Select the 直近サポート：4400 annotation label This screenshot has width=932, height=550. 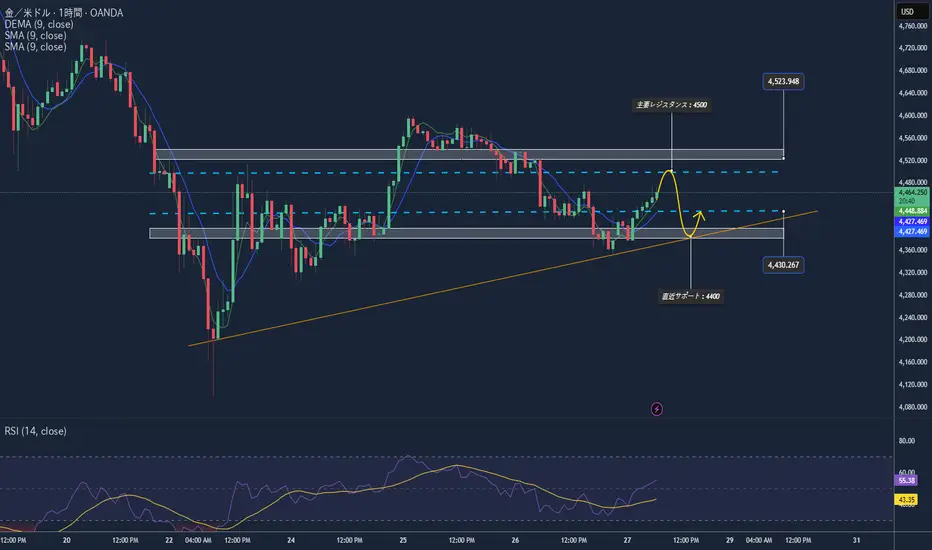point(691,296)
